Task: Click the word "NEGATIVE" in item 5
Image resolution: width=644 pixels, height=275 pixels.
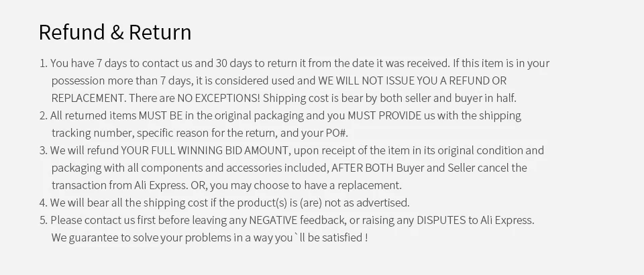Action: click(273, 220)
